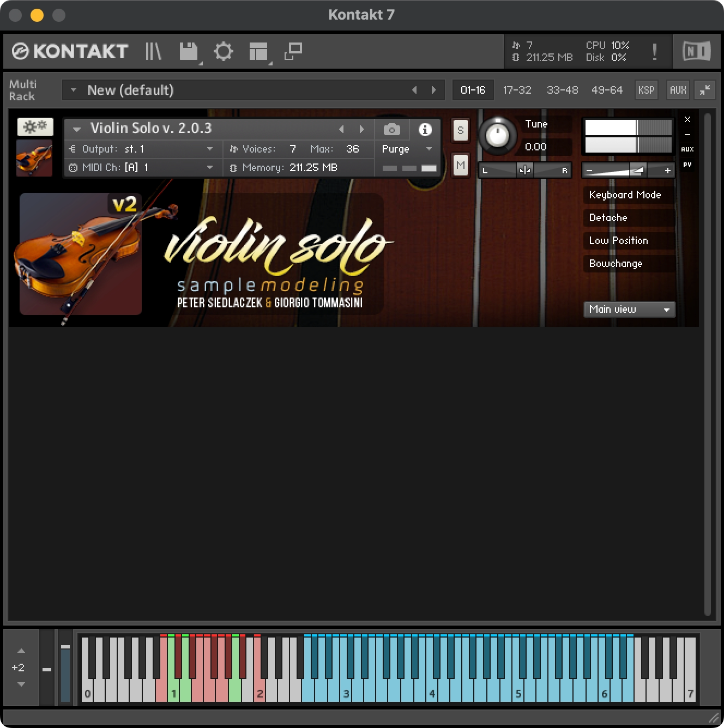Click the Max voices value 36

point(352,149)
